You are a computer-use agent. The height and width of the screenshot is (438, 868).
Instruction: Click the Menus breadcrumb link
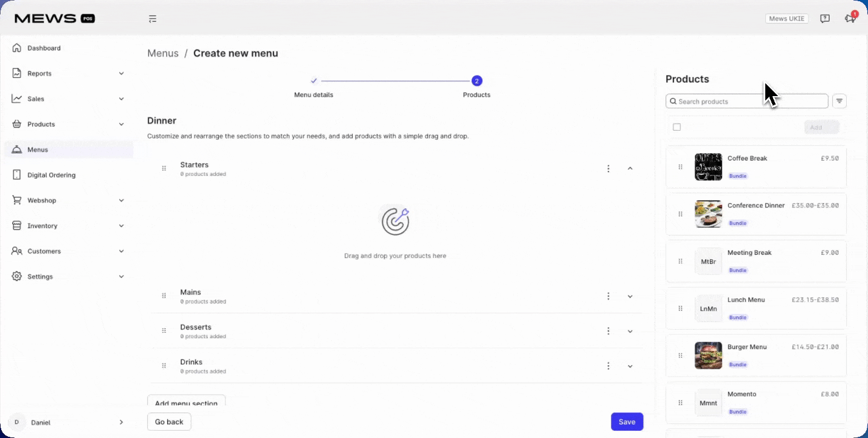pyautogui.click(x=163, y=54)
